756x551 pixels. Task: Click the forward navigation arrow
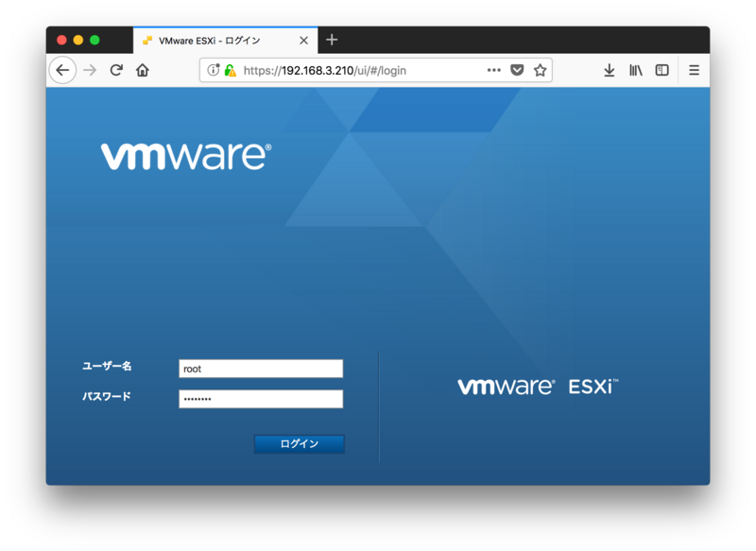click(x=90, y=70)
